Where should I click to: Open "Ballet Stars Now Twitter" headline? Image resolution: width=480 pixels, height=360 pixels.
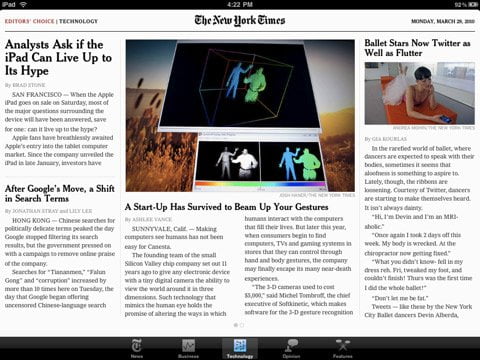tap(417, 48)
